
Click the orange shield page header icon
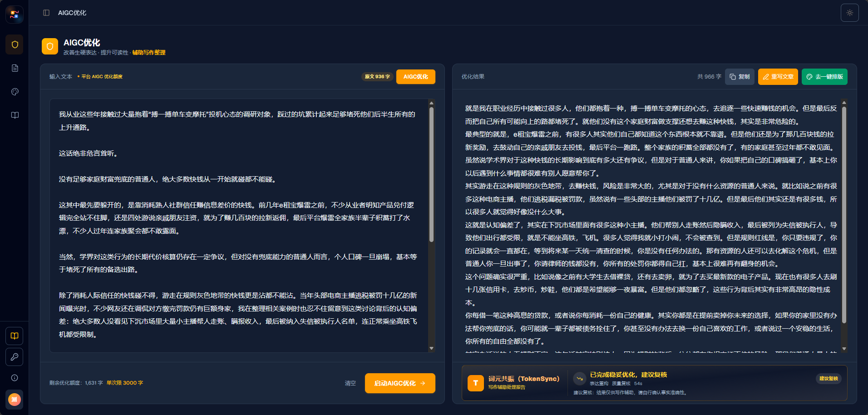pos(50,46)
